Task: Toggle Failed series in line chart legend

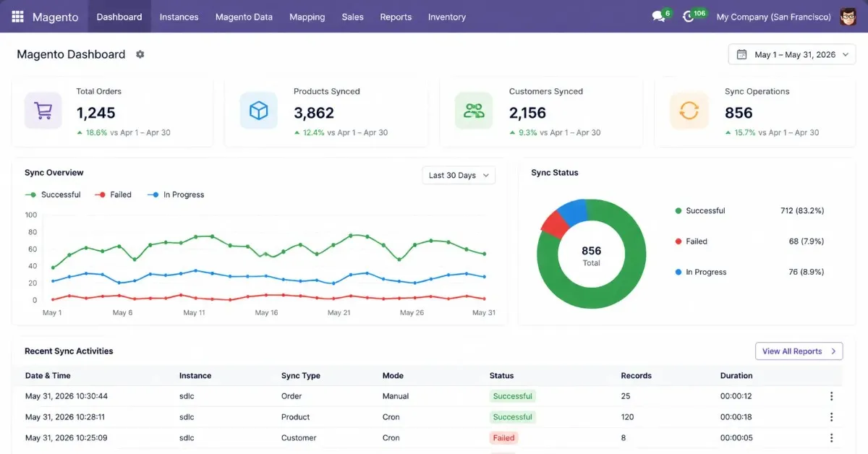Action: [x=114, y=194]
